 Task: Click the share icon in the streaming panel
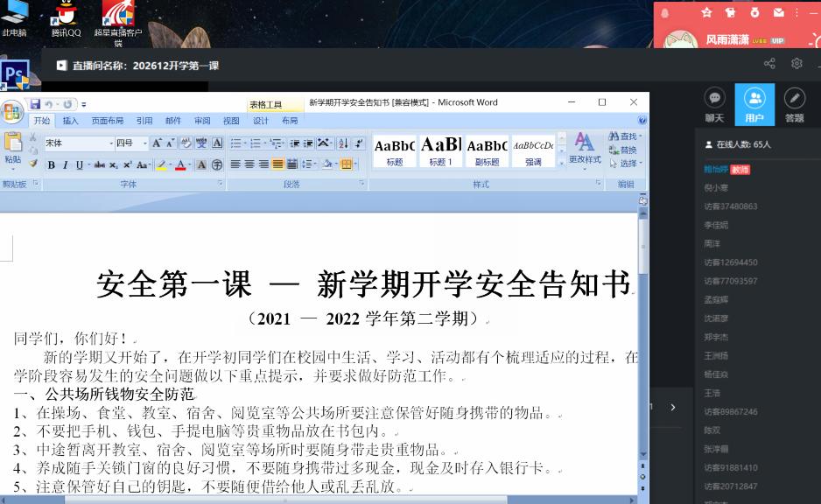769,63
